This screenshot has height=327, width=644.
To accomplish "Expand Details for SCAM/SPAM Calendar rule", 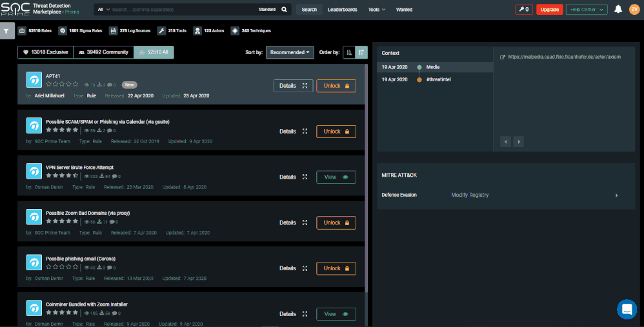I will click(293, 132).
